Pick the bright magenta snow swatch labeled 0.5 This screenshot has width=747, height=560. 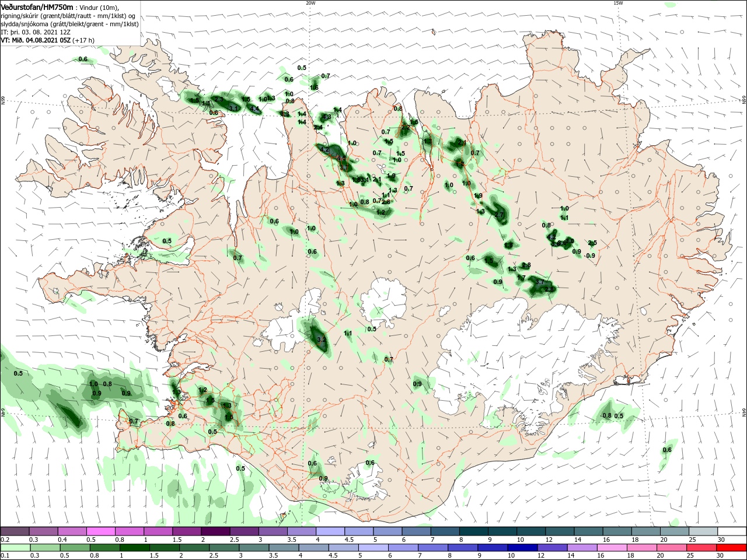(102, 531)
